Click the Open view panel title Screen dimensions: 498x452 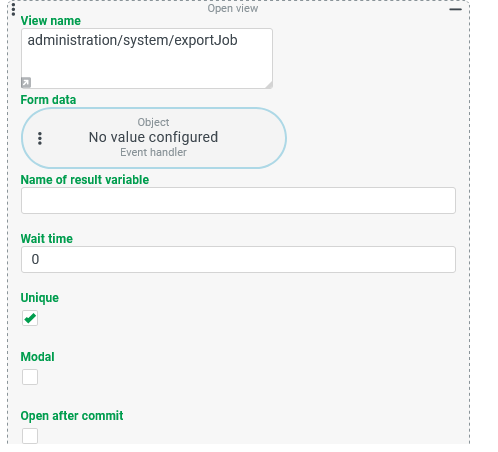(233, 8)
